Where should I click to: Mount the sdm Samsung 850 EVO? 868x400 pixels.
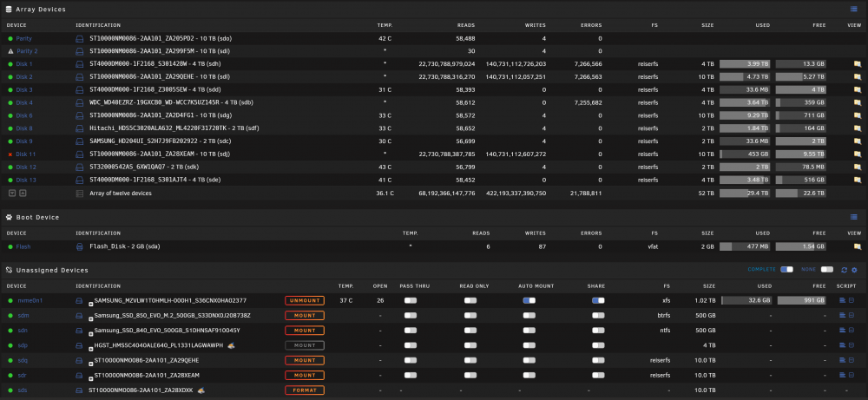click(x=305, y=315)
